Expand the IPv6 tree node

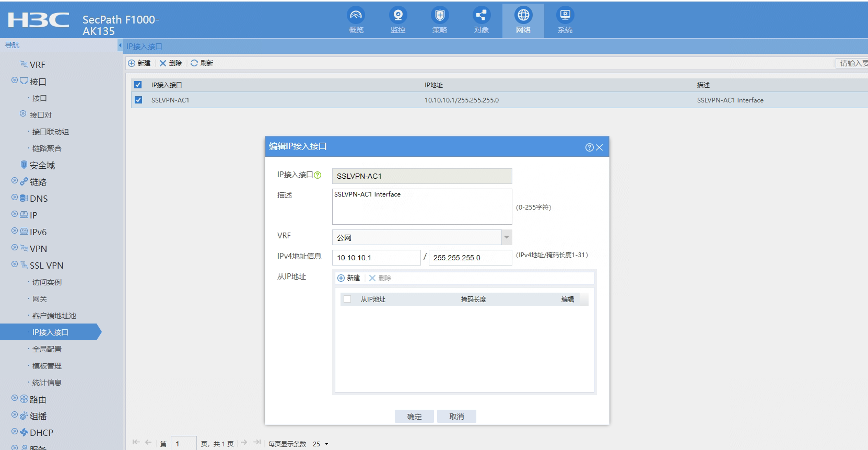pyautogui.click(x=15, y=231)
